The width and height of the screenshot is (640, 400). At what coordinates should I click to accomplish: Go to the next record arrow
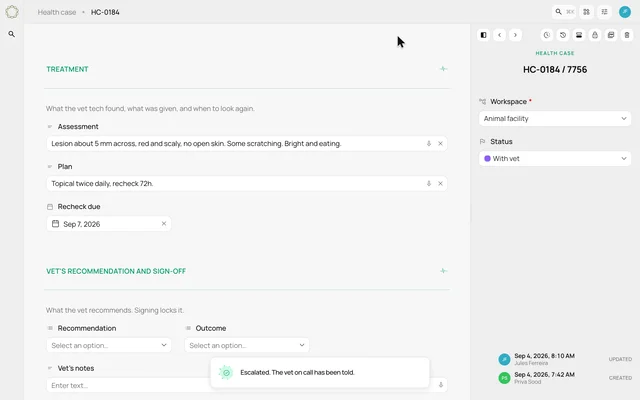(516, 35)
